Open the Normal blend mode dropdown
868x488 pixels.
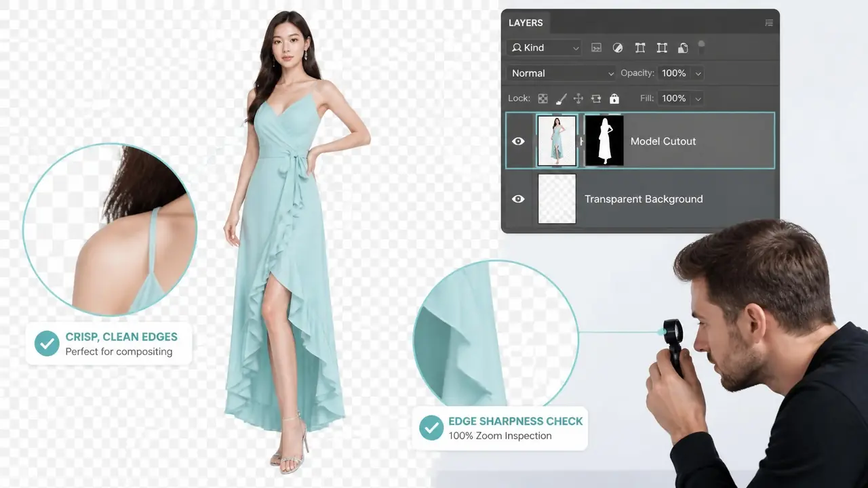pyautogui.click(x=561, y=73)
